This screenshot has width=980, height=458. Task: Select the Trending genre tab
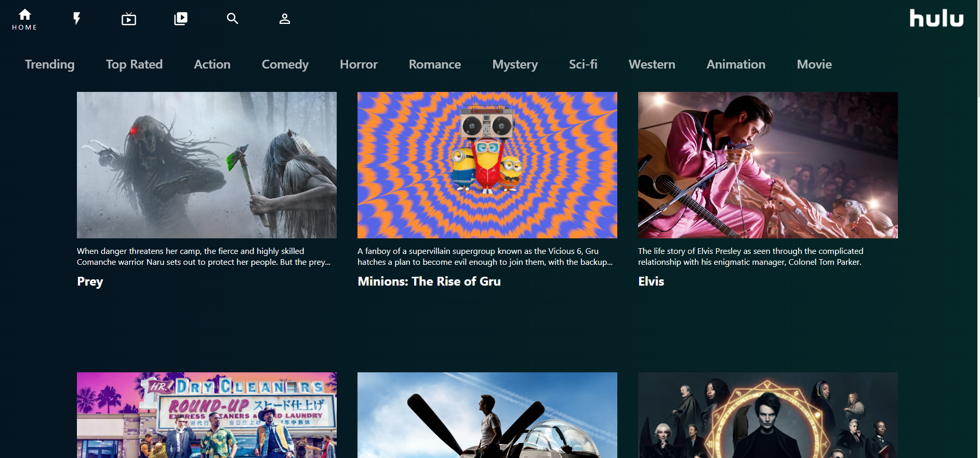pos(50,64)
